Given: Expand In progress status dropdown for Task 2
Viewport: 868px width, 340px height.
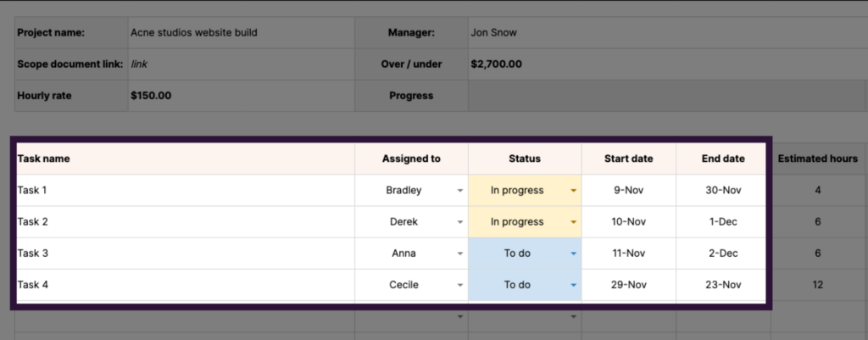Looking at the screenshot, I should [574, 222].
